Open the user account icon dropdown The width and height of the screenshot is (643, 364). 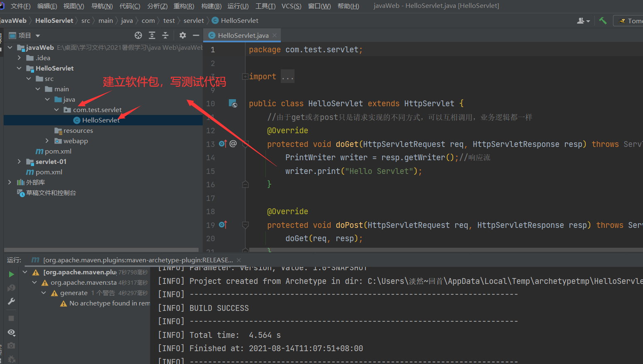click(583, 21)
